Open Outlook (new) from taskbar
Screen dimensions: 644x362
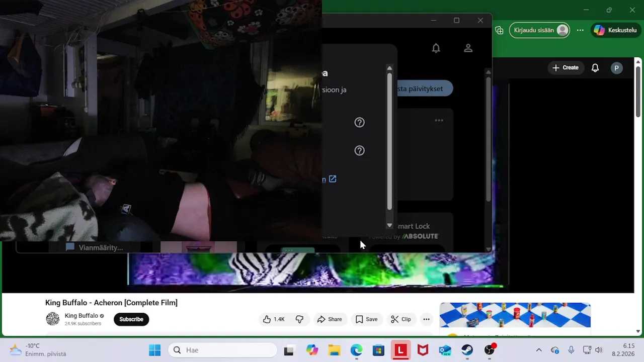pos(445,350)
